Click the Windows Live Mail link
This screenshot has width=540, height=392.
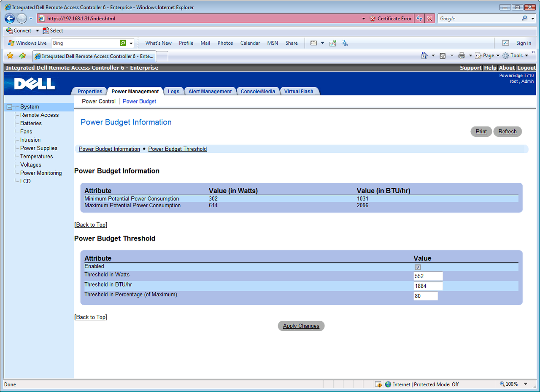(205, 43)
